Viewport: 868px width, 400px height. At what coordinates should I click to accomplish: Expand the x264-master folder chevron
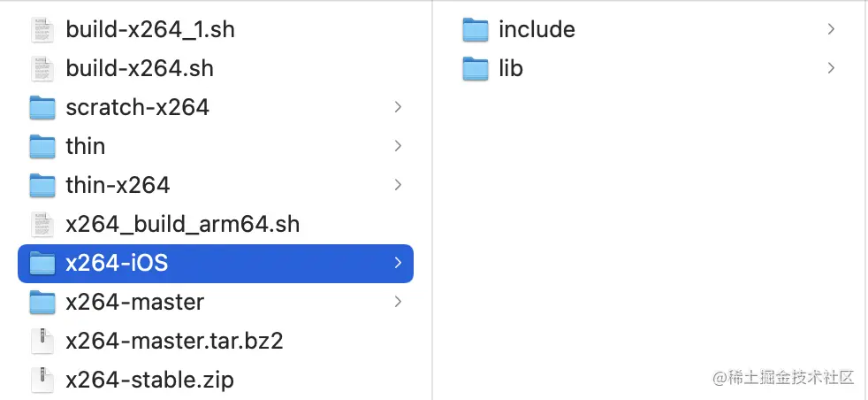coord(398,302)
